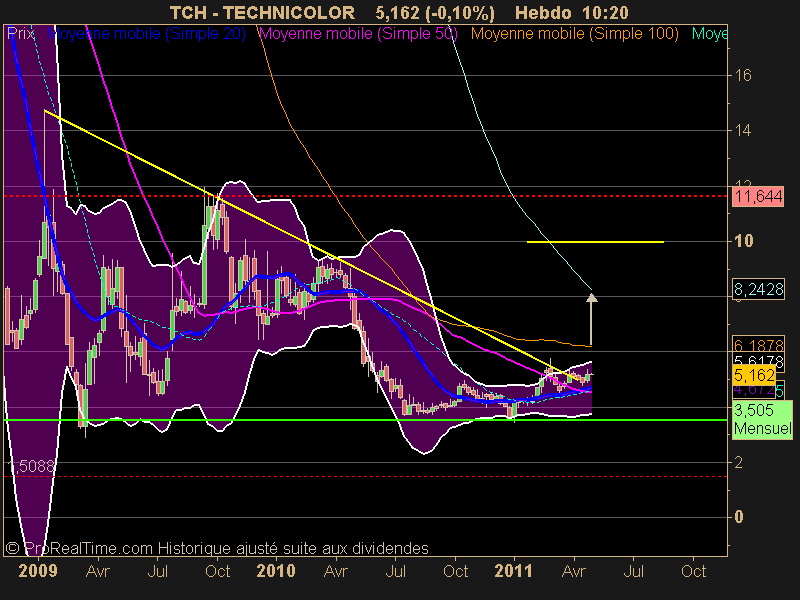Click the 2011 year label on the time axis

(x=514, y=570)
